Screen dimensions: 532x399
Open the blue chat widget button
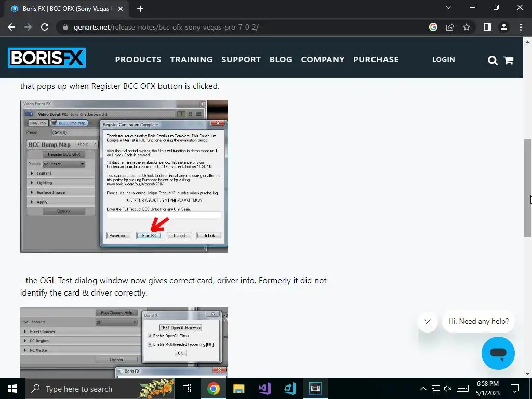(498, 353)
